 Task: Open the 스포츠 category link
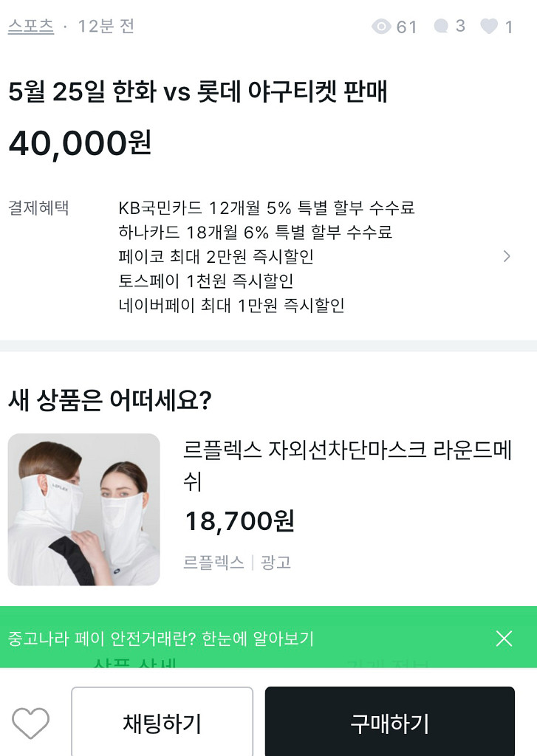(31, 26)
